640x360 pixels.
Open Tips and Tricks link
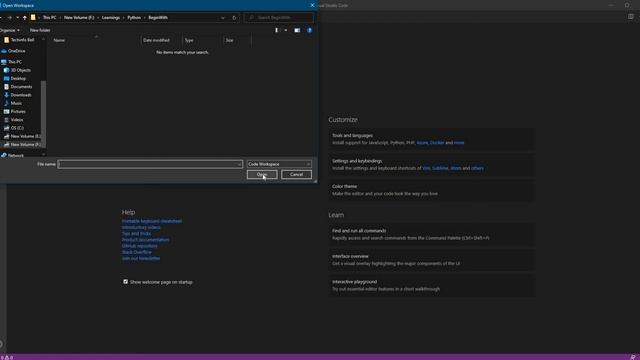(136, 233)
